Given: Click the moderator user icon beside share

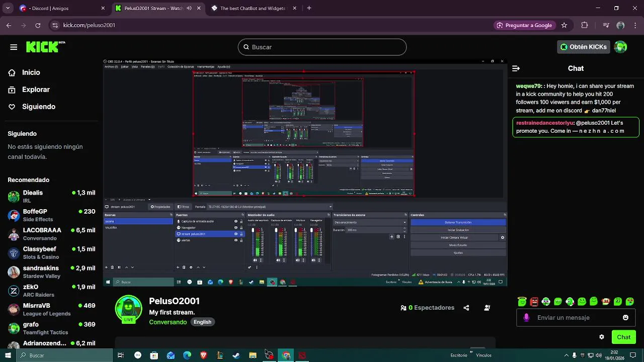Looking at the screenshot, I should (487, 308).
